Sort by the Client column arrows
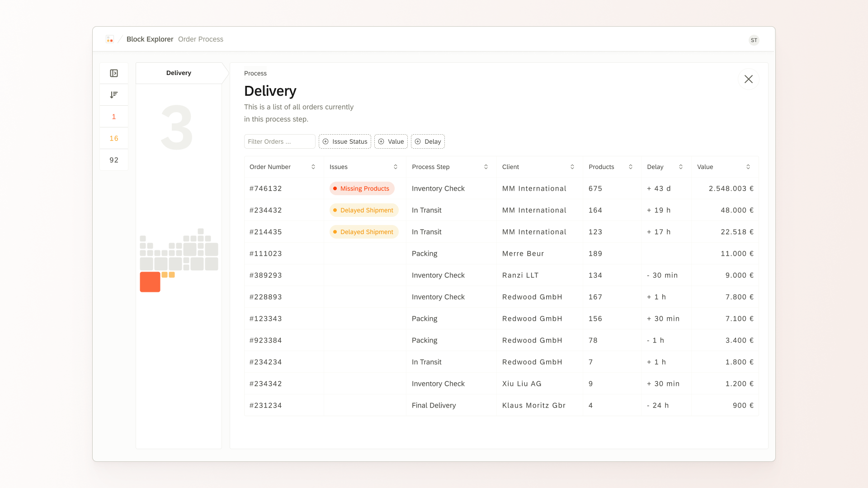 tap(572, 167)
